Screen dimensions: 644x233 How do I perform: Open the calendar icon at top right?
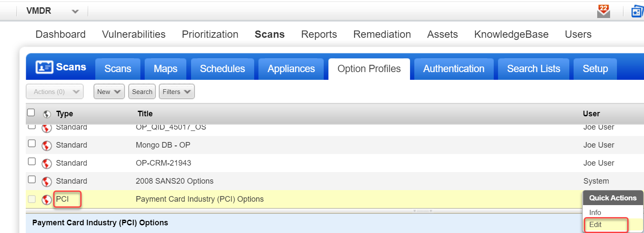tap(638, 12)
